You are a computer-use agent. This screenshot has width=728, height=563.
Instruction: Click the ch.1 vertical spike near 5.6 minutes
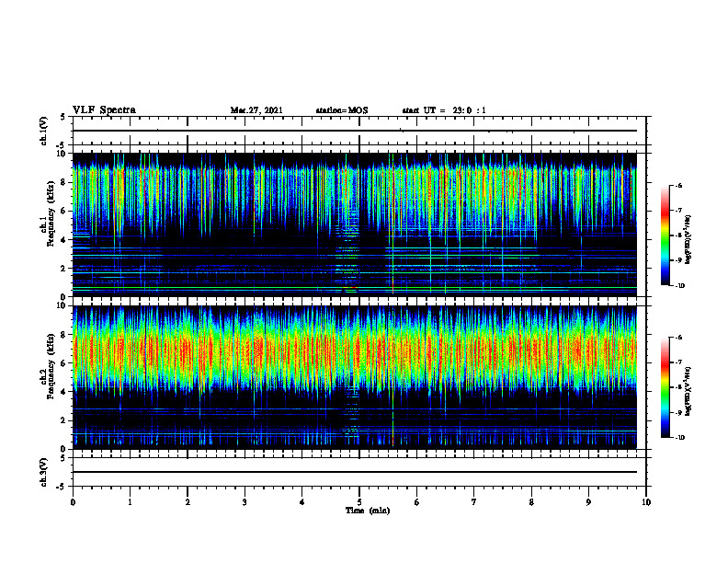[392, 223]
